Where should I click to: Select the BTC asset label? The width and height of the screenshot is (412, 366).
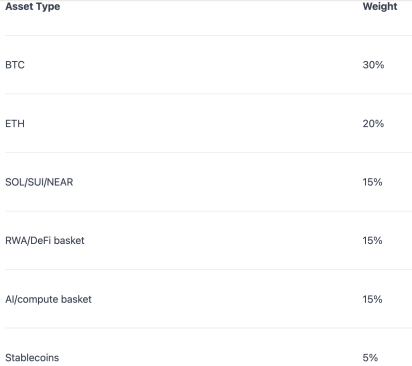pyautogui.click(x=15, y=65)
